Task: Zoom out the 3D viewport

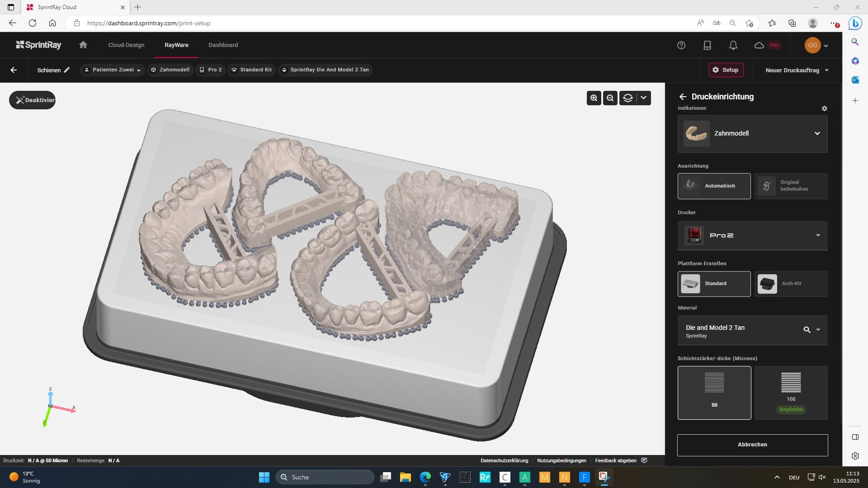Action: click(610, 98)
